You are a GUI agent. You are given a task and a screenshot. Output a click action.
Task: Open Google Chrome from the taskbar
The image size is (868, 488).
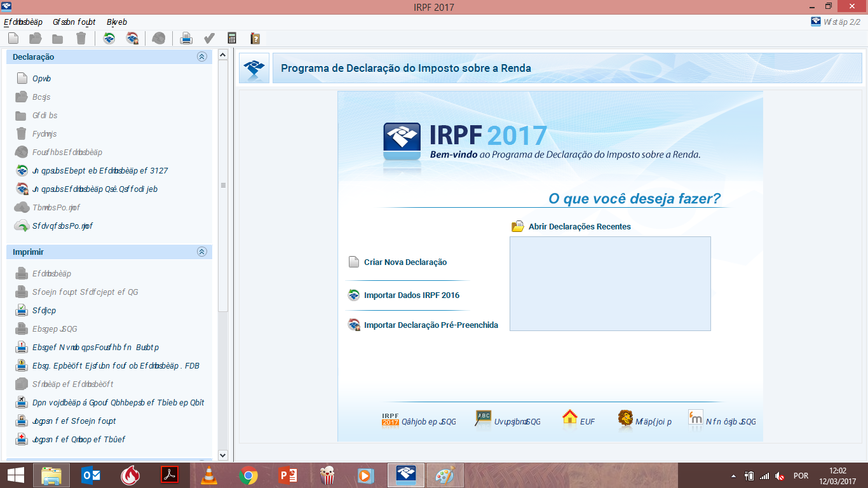(x=248, y=475)
